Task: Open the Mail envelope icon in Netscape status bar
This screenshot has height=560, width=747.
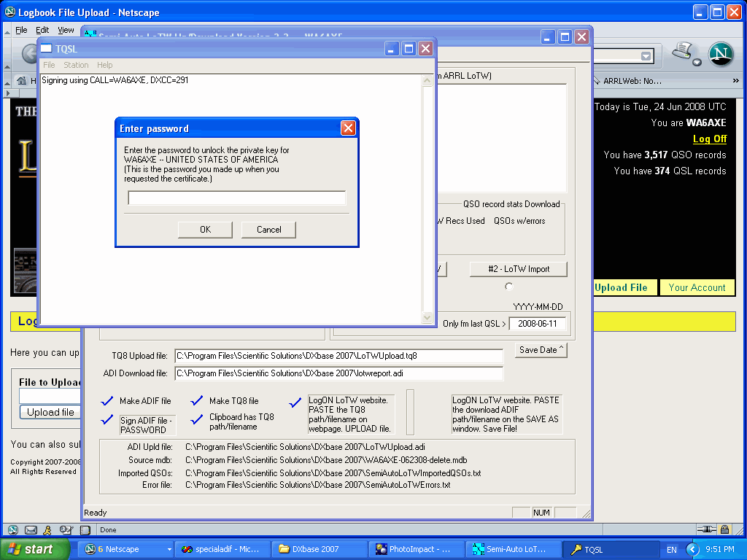Action: point(31,529)
